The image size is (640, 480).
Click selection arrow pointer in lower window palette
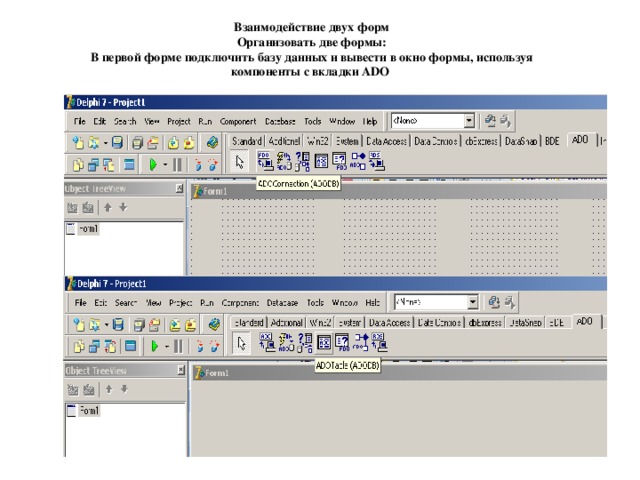tap(242, 343)
